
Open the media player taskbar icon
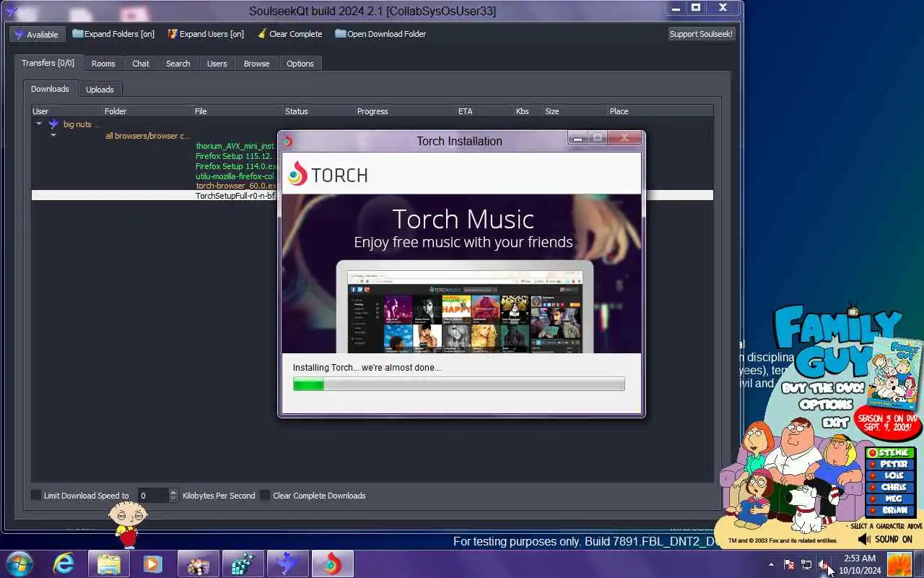coord(152,564)
